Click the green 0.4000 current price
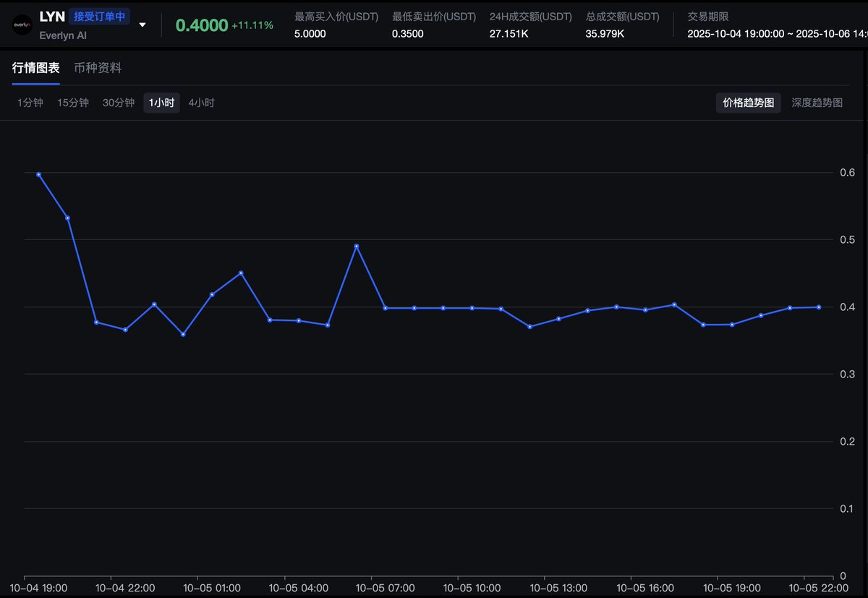 pos(201,25)
